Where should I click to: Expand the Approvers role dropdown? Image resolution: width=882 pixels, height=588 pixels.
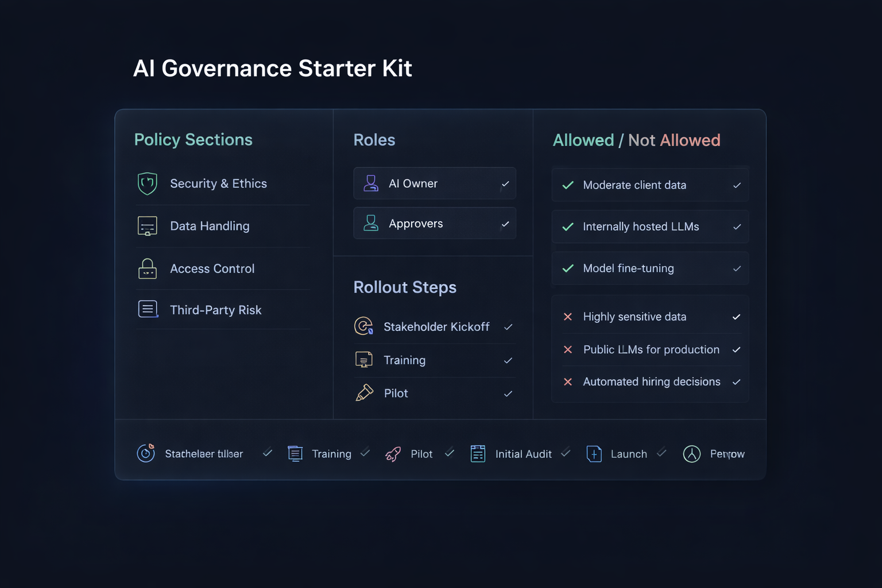pos(505,224)
